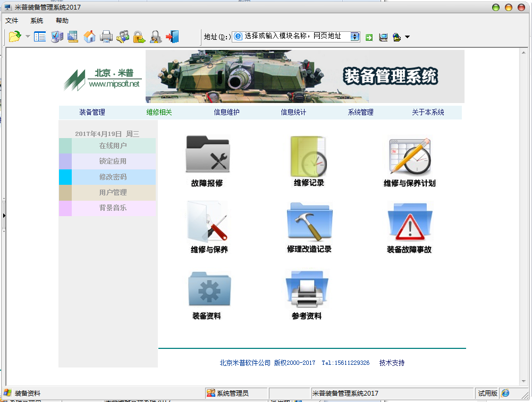The width and height of the screenshot is (532, 402).
Task: Click the tank banner image
Action: tap(305, 76)
